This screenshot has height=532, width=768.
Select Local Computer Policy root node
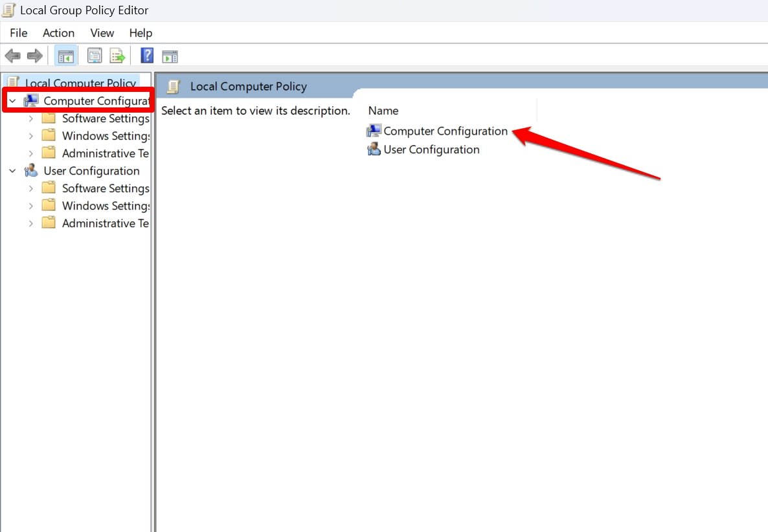pyautogui.click(x=79, y=83)
